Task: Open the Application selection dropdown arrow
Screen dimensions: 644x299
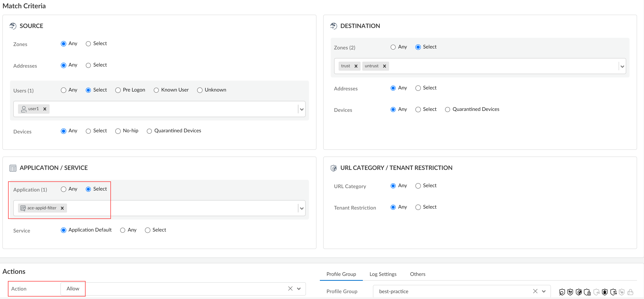Action: click(x=302, y=208)
